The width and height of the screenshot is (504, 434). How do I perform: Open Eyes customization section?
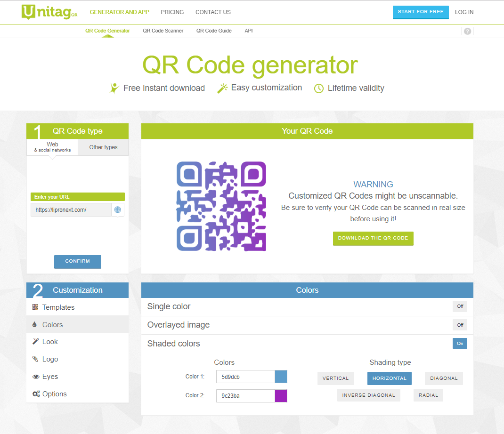(x=77, y=377)
